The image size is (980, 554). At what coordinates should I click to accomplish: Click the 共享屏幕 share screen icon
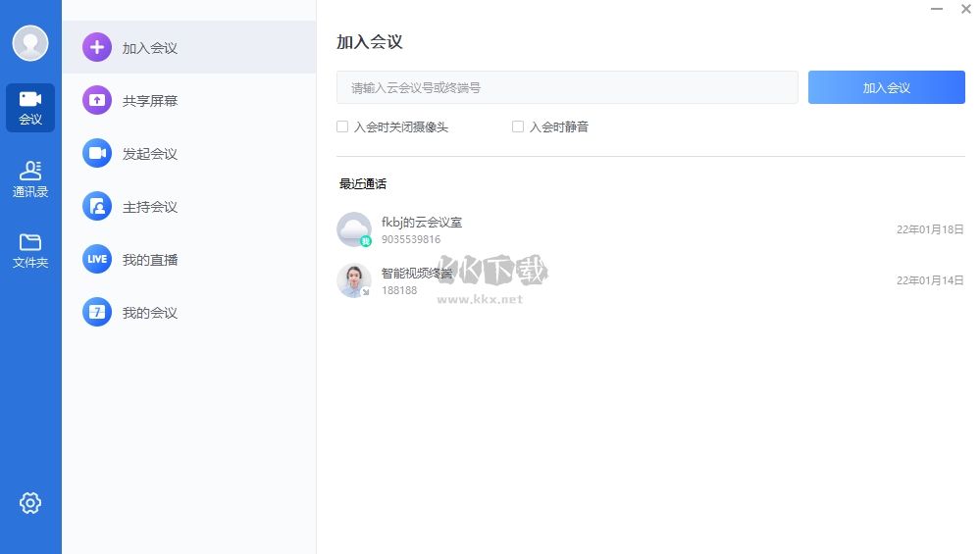pyautogui.click(x=97, y=100)
